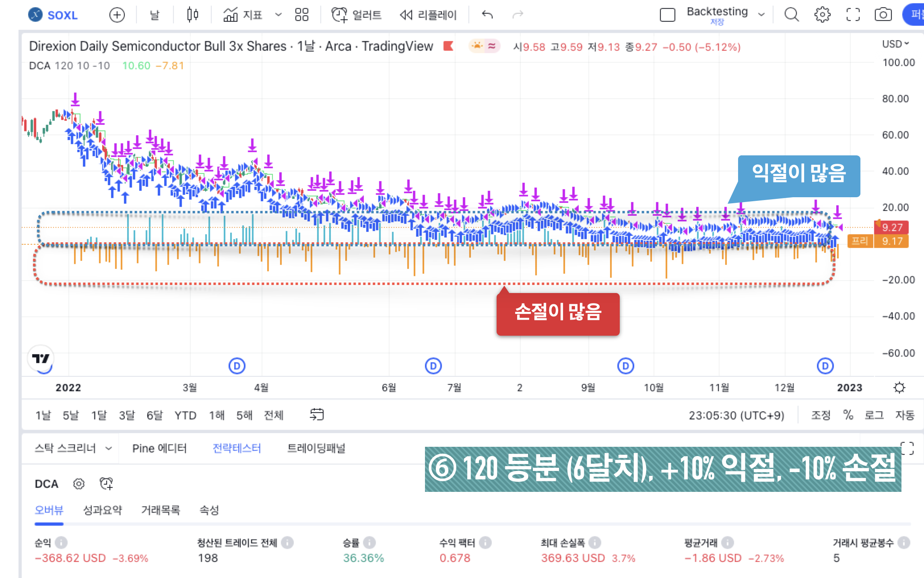Toggle logarithmic scale with 로그
924x578 pixels.
873,415
